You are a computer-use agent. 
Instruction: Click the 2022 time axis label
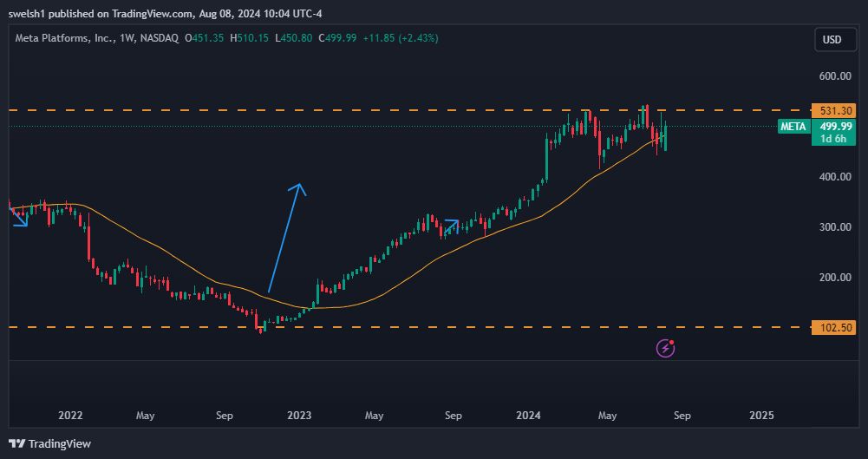tap(70, 416)
